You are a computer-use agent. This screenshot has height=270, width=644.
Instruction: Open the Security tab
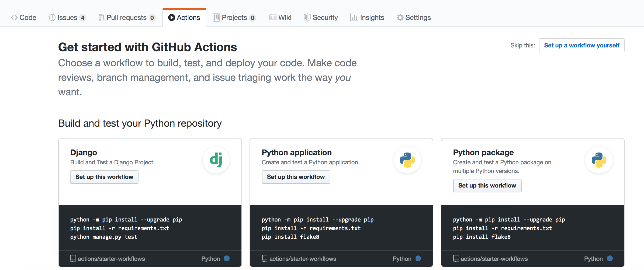pos(321,18)
